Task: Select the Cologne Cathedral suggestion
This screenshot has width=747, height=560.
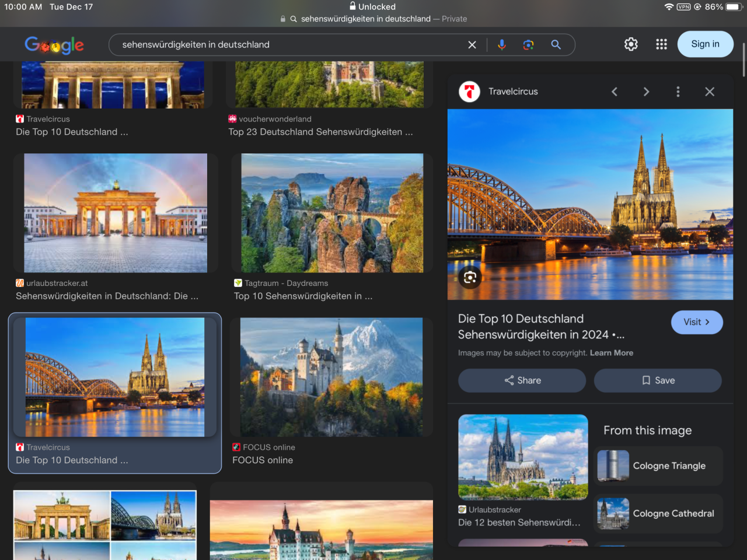Action: coord(658,513)
